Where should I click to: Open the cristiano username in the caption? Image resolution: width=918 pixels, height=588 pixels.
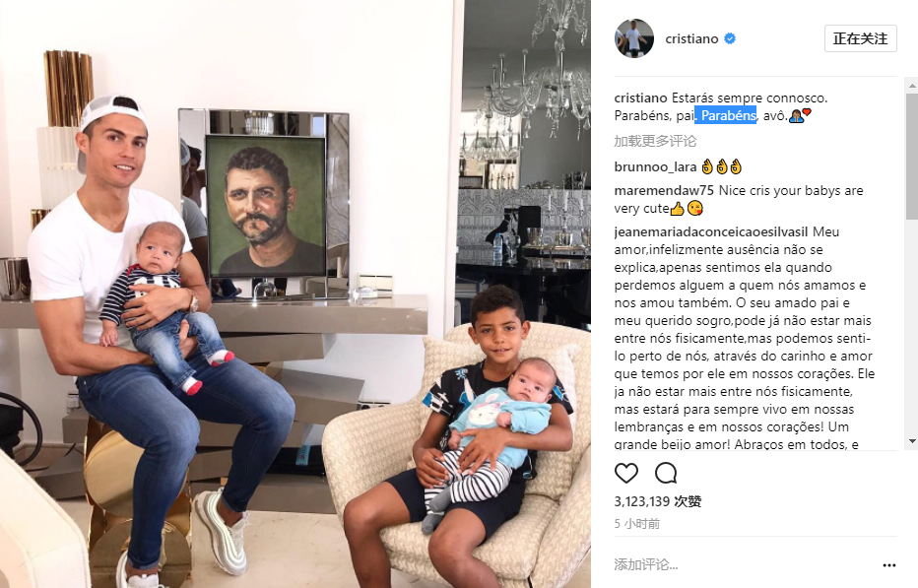pyautogui.click(x=640, y=98)
